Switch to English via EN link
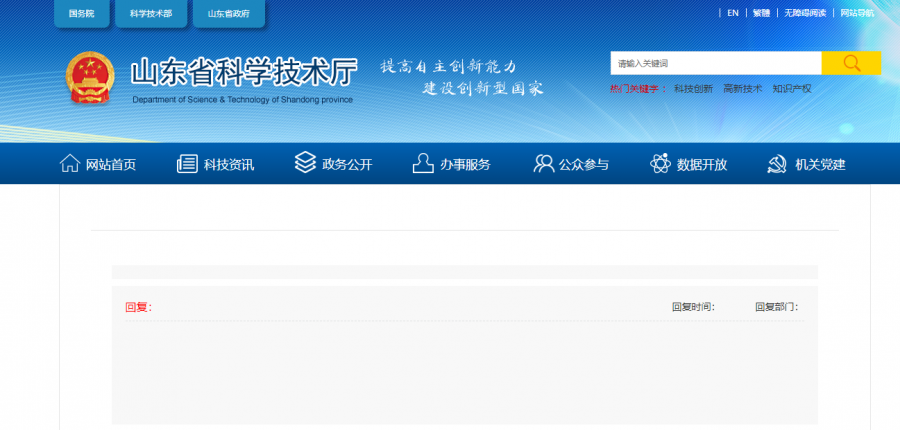The width and height of the screenshot is (900, 430). coord(733,13)
